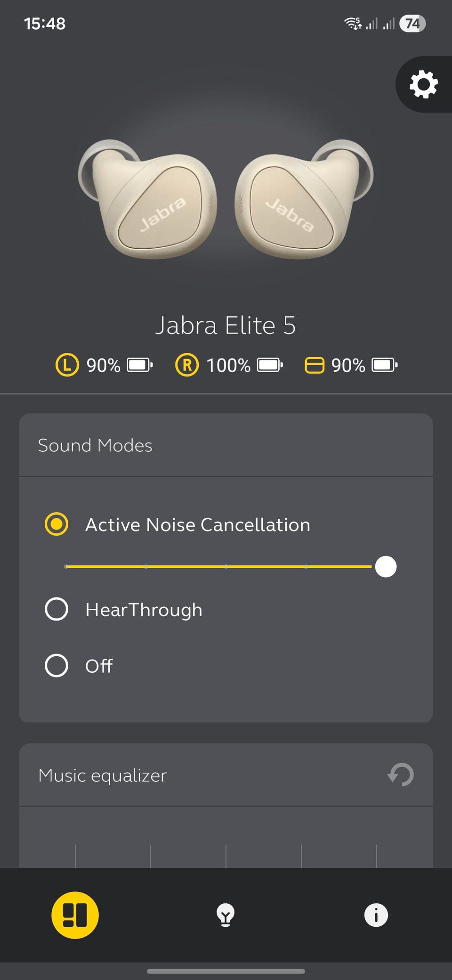Tap the Jabra earbuds product image
This screenshot has height=980, width=452.
tap(226, 199)
